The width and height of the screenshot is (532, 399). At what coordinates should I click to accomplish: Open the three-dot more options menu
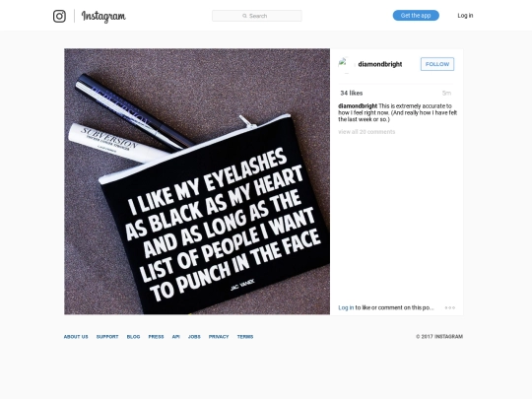click(450, 307)
